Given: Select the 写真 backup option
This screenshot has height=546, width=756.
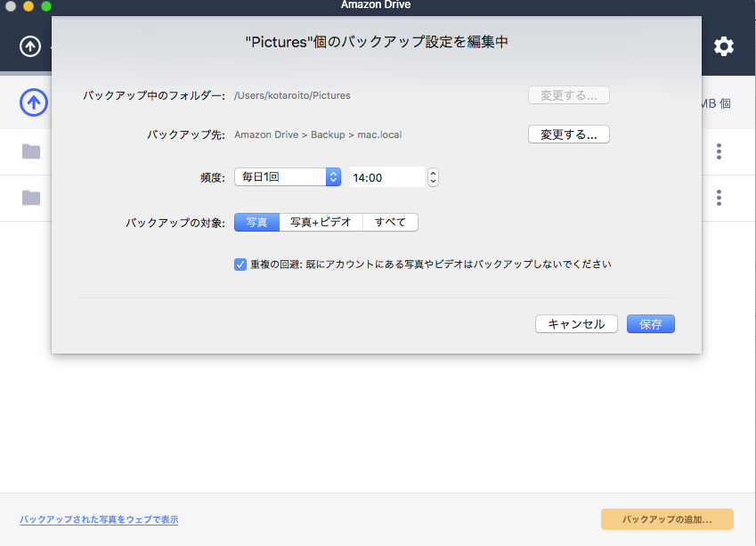Looking at the screenshot, I should pos(256,222).
